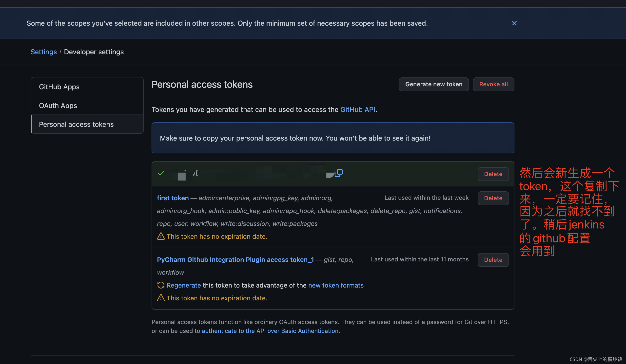Click the green checkmark beside new token
This screenshot has height=364, width=626.
pos(161,173)
